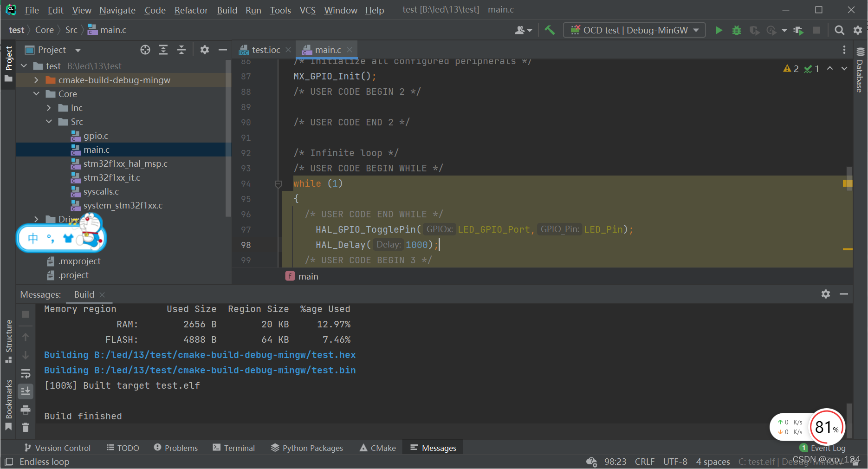
Task: Open the Refactor menu
Action: coord(191,10)
